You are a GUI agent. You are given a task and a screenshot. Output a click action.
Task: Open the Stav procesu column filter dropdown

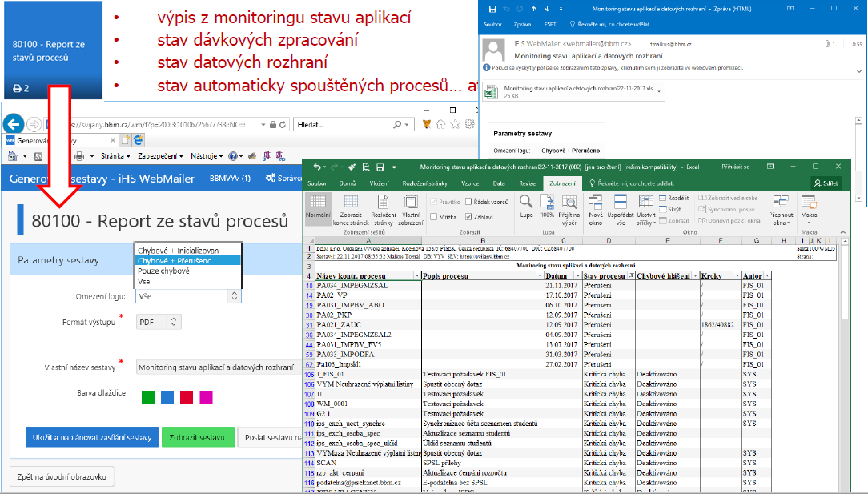[x=630, y=275]
